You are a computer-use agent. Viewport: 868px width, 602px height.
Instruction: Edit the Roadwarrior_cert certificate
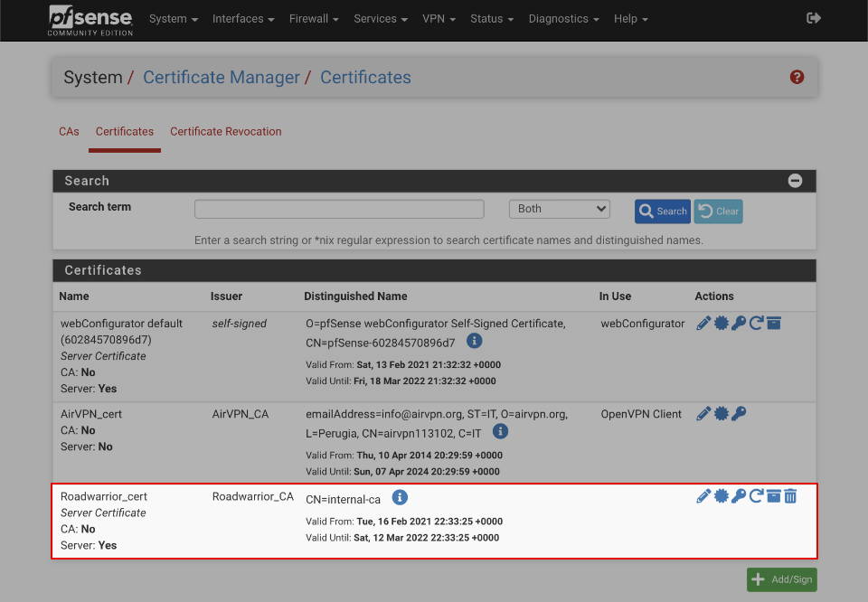(703, 495)
